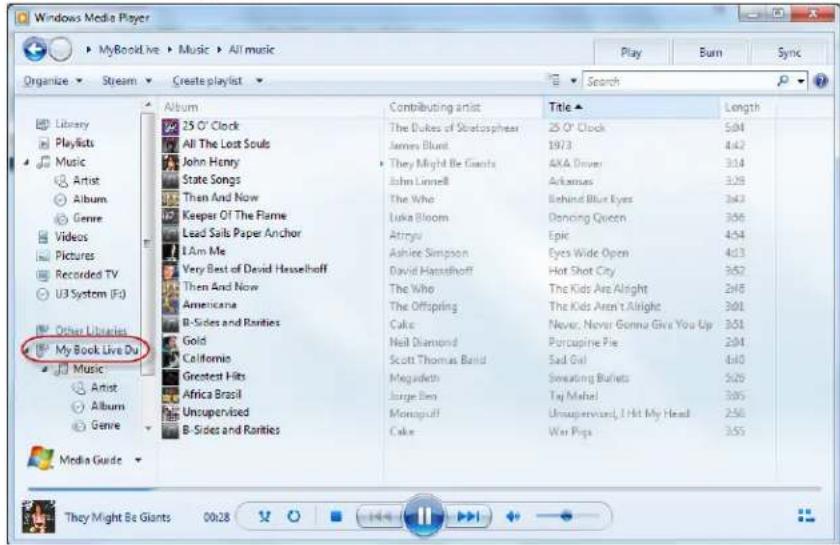This screenshot has height=545, width=840.
Task: Expand the Media Guide dropdown arrow
Action: pyautogui.click(x=138, y=460)
